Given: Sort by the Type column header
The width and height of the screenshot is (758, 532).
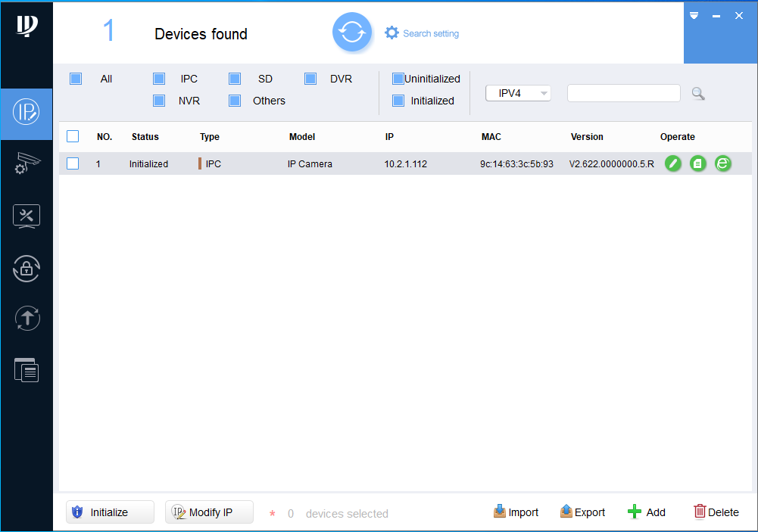Looking at the screenshot, I should click(x=209, y=137).
